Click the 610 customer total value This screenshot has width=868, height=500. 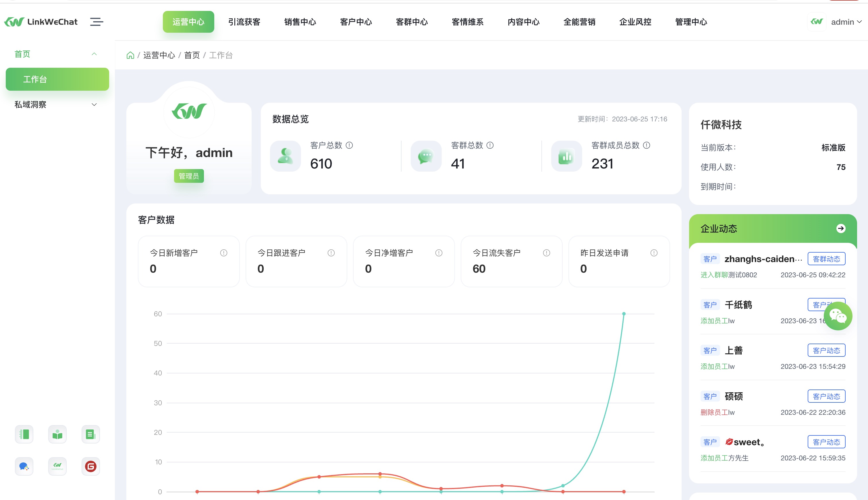pyautogui.click(x=321, y=164)
